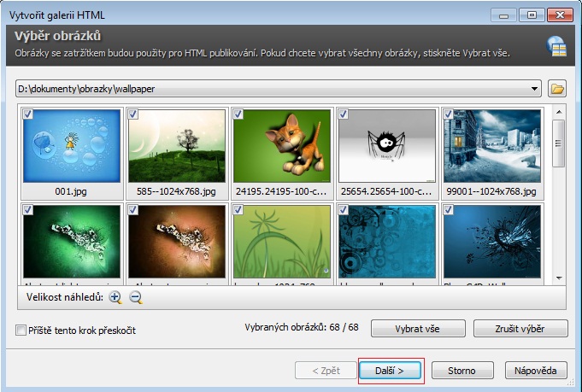Toggle checkbox on 585--1024x768.jpg thumbnail

tap(132, 114)
